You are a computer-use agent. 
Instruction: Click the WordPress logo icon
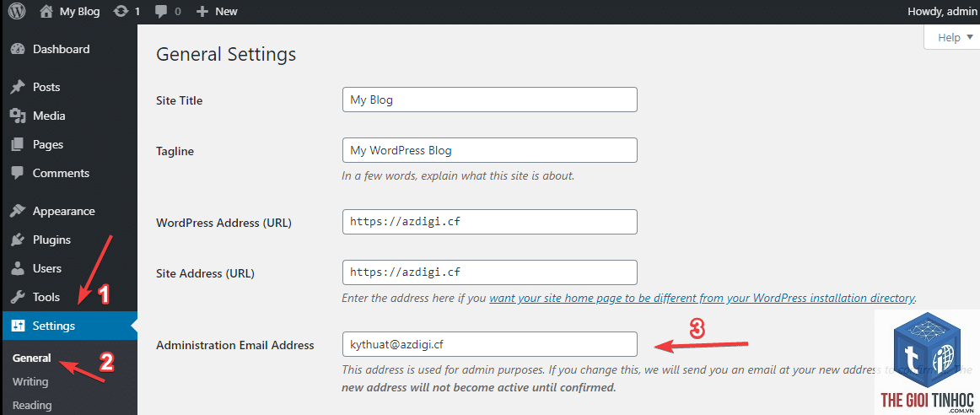click(x=17, y=11)
